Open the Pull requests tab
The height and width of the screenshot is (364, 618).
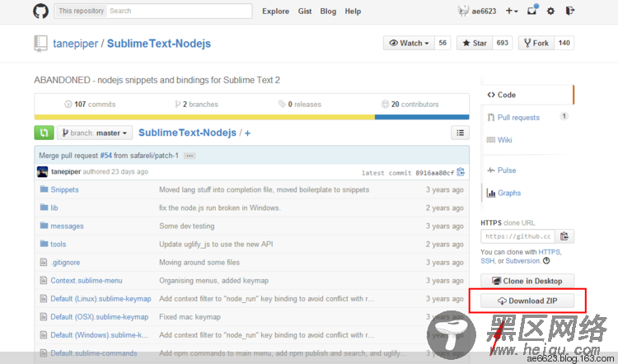(x=518, y=118)
